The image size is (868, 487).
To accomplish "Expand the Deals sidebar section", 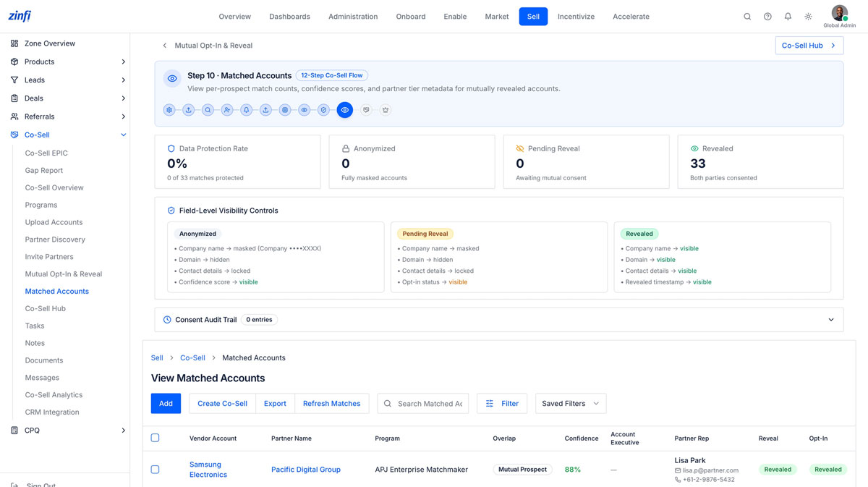I will coord(123,98).
